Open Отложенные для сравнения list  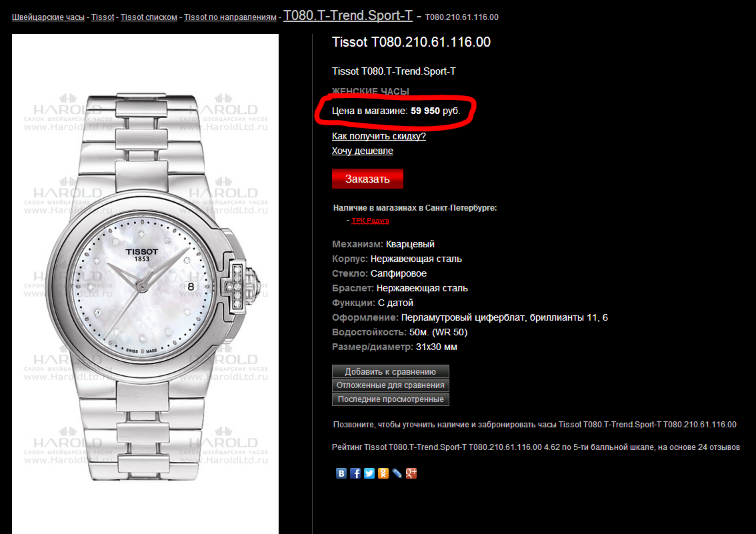391,385
